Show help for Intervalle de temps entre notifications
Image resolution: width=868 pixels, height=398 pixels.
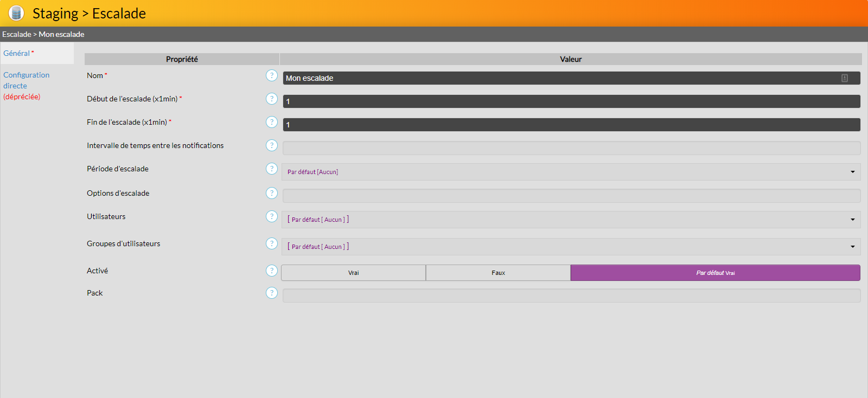[272, 145]
